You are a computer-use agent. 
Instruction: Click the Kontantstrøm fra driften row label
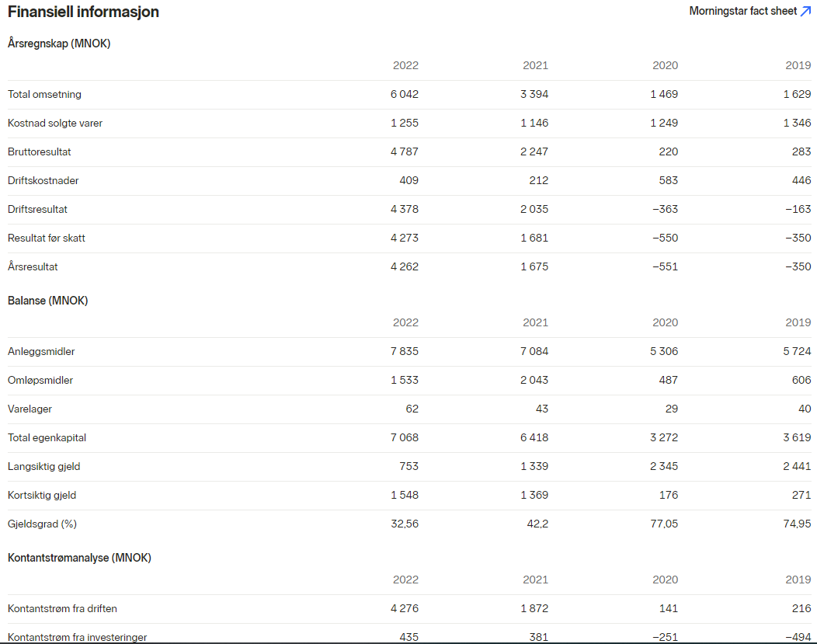pyautogui.click(x=63, y=608)
